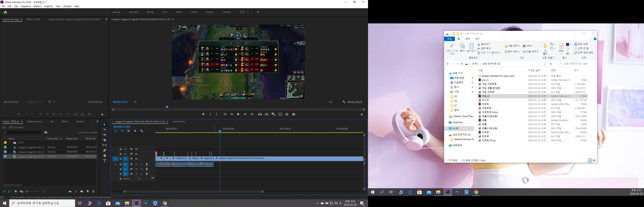This screenshot has width=644, height=207.
Task: Open the Sequence menu
Action: point(25,6)
